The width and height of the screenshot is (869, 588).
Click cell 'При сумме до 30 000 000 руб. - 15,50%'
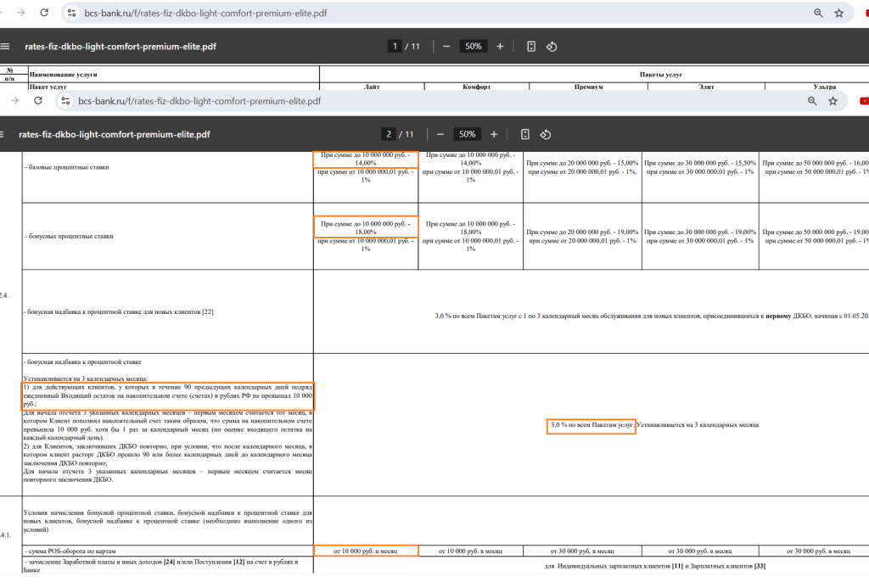coord(700,163)
